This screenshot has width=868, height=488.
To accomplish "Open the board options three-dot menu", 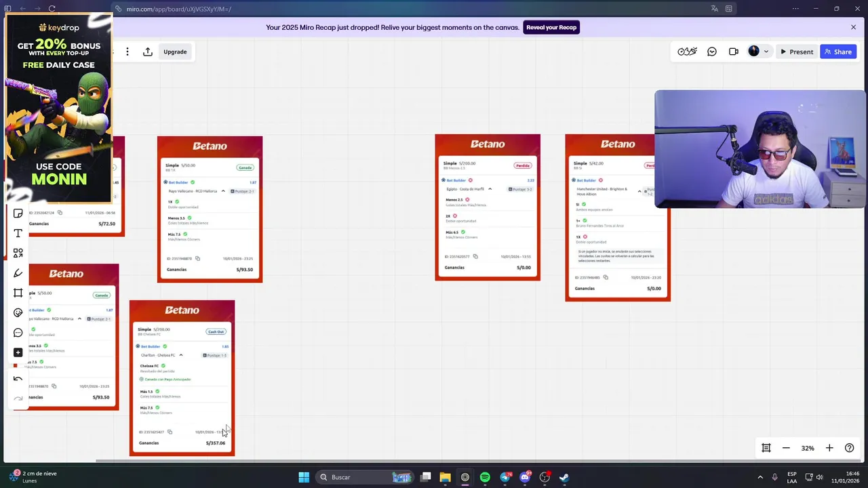I will pos(127,52).
